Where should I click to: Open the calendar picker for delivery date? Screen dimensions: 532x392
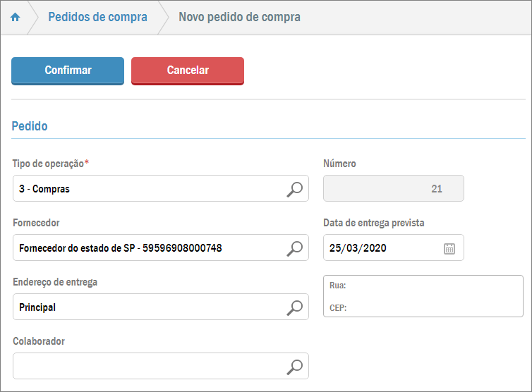click(449, 248)
